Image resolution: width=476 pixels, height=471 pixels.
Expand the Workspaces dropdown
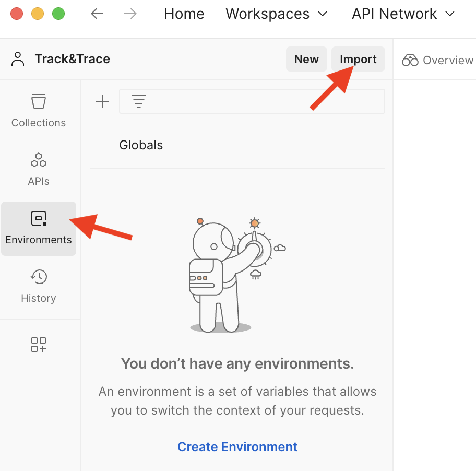276,14
